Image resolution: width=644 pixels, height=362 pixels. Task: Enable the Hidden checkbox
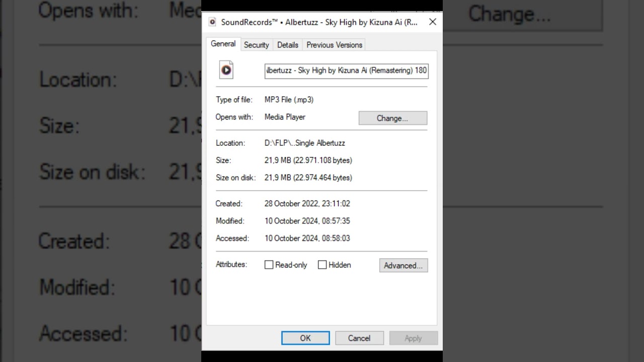(x=323, y=265)
